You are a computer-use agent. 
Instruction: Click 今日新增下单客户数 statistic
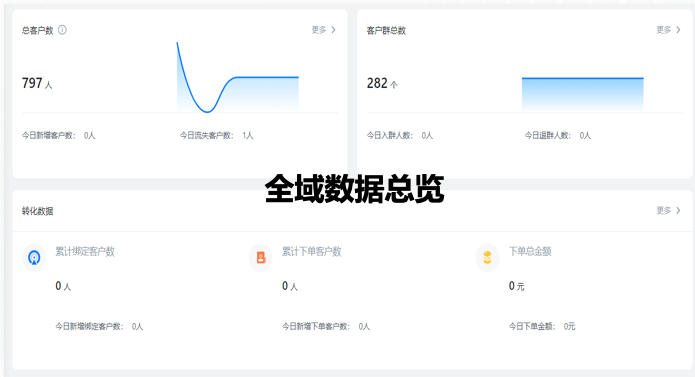[x=326, y=326]
